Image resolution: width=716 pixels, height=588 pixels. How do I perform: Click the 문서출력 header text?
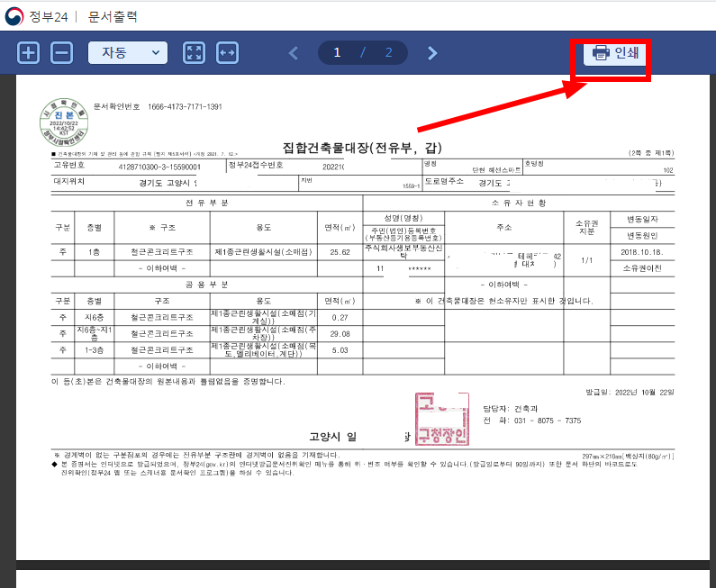coord(113,16)
